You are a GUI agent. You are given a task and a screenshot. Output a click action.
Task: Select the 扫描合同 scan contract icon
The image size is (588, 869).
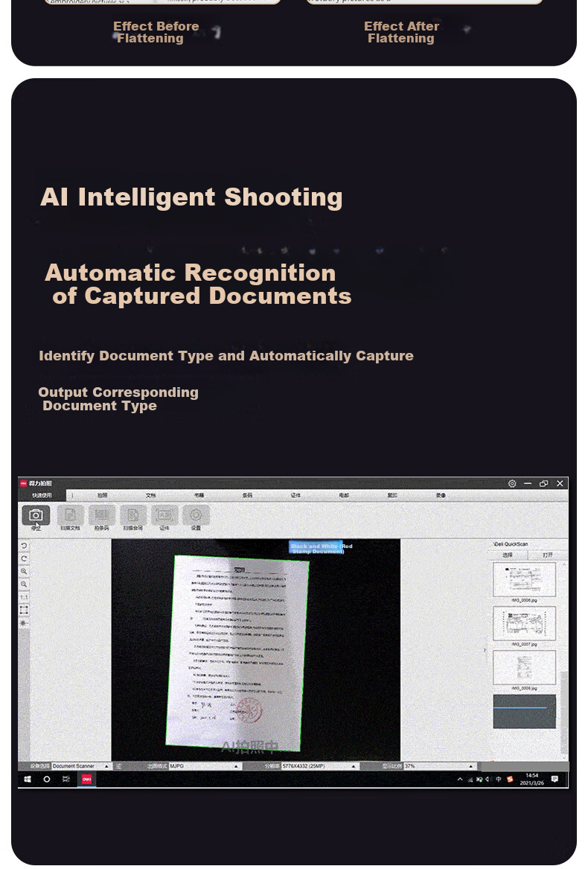click(x=133, y=515)
